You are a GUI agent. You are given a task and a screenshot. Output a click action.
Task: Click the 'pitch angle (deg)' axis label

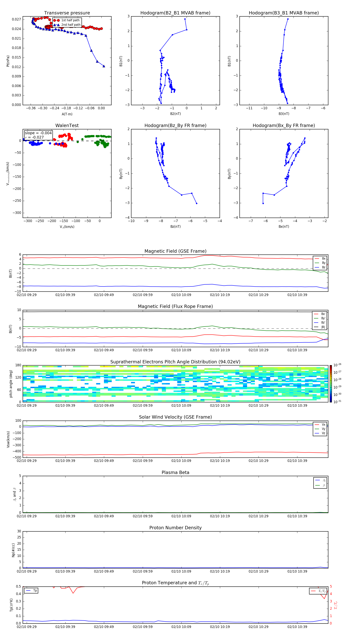(x=11, y=384)
